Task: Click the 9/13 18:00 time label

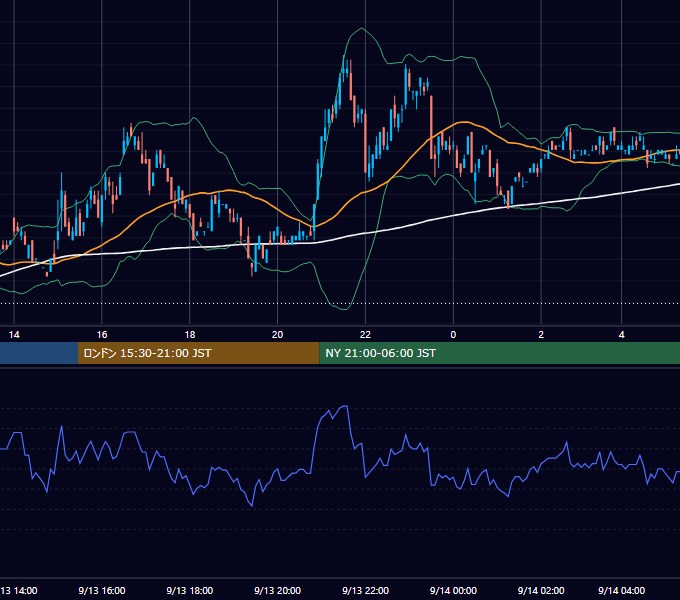Action: (190, 590)
